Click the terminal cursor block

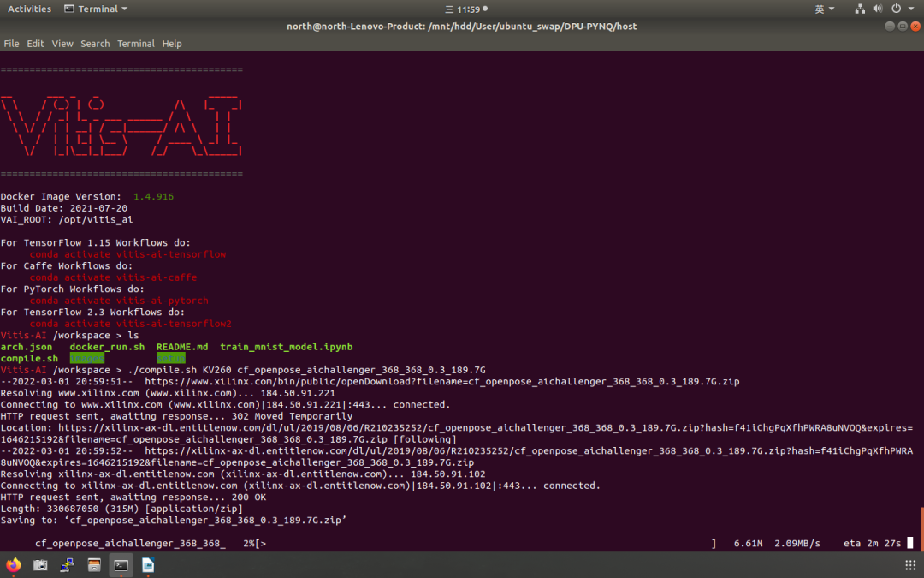(909, 543)
